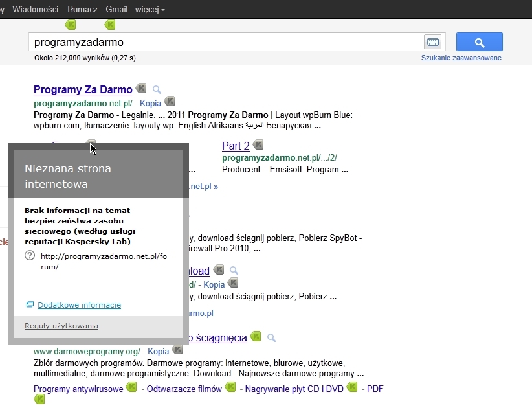Open Gmail in the top bar
Viewport: 532px width, 410px height.
(x=116, y=9)
